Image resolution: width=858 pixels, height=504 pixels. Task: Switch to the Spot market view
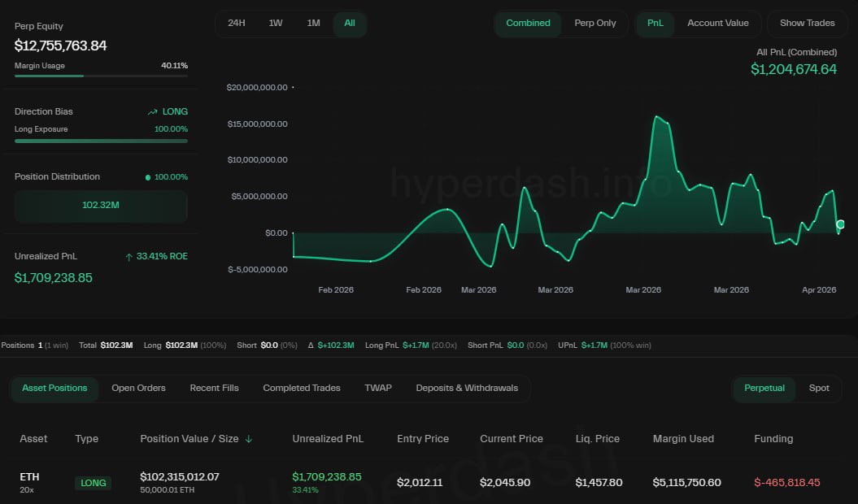(x=819, y=389)
